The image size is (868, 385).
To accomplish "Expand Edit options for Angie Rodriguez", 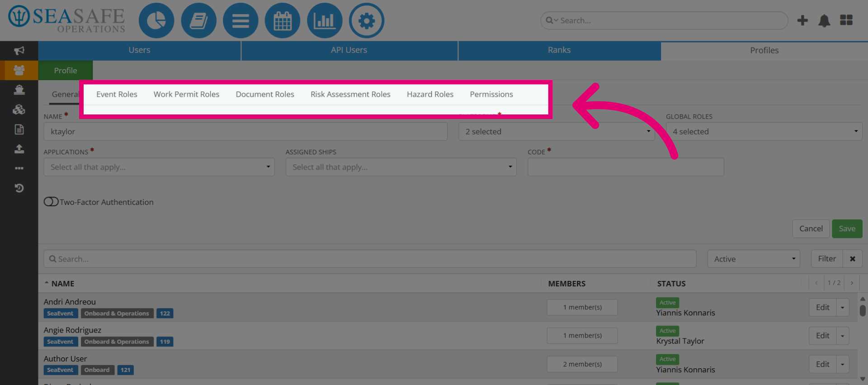I will [x=843, y=336].
